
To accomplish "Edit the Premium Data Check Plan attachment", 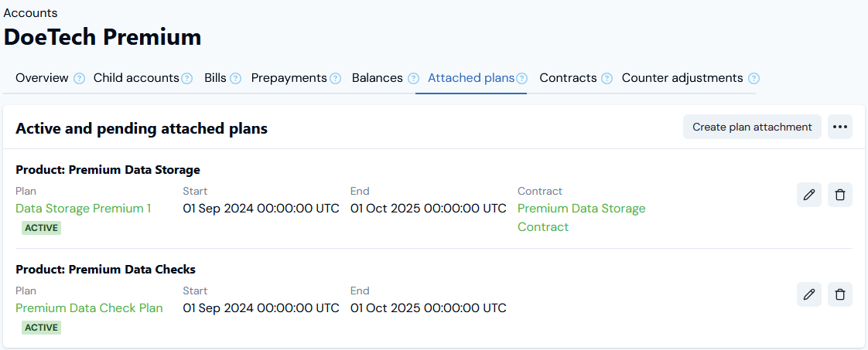I will (x=808, y=294).
